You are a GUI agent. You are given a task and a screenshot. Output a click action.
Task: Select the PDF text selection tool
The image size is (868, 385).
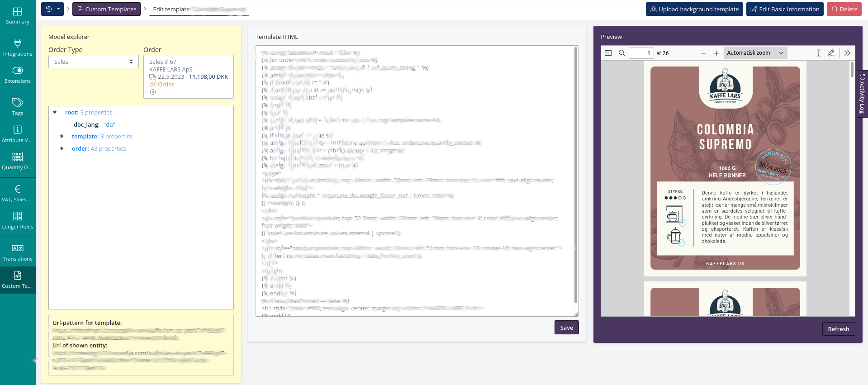(818, 53)
